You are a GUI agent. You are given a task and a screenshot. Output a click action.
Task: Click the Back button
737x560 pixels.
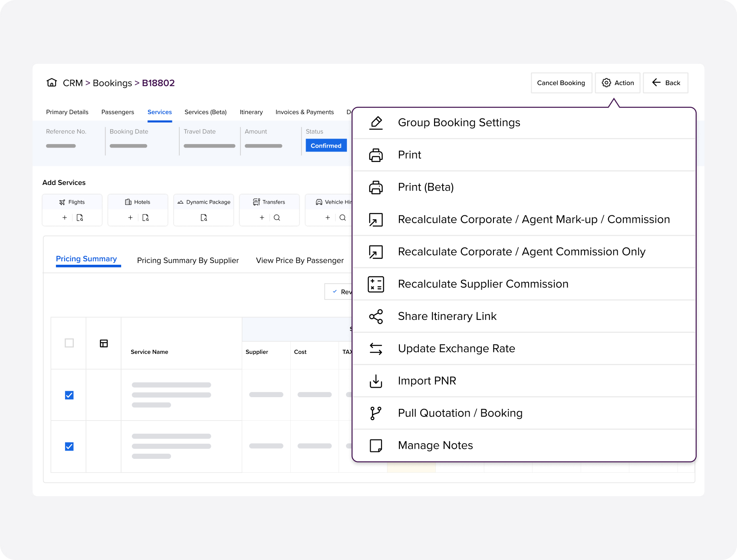pos(665,82)
